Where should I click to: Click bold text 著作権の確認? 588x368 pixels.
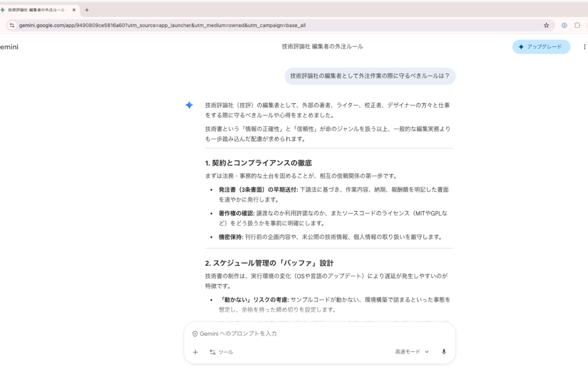click(x=237, y=213)
